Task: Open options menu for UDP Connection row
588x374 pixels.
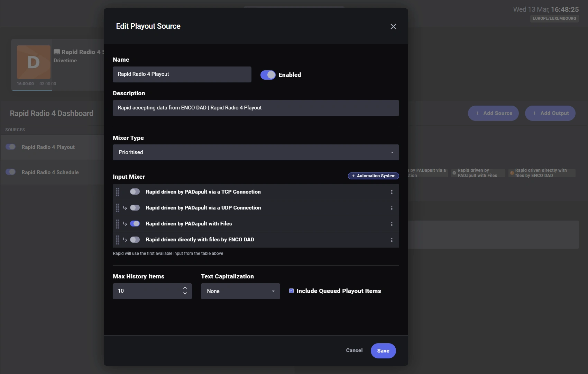Action: (x=392, y=208)
